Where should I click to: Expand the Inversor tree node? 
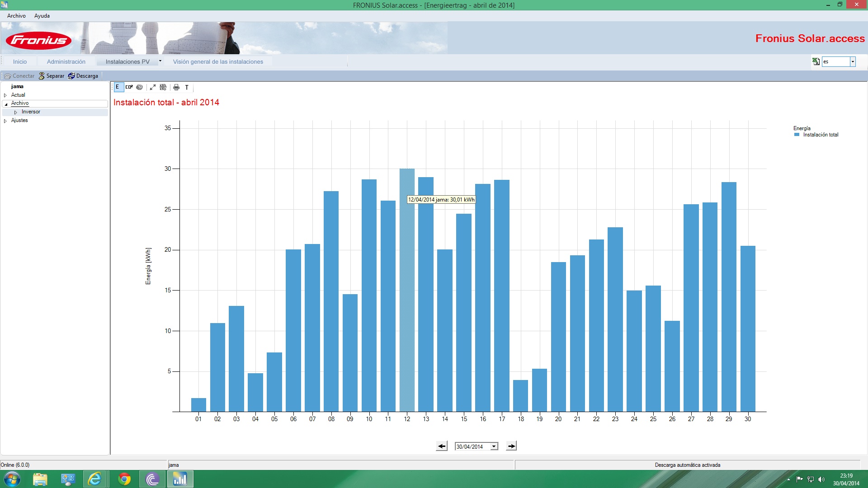pyautogui.click(x=15, y=112)
